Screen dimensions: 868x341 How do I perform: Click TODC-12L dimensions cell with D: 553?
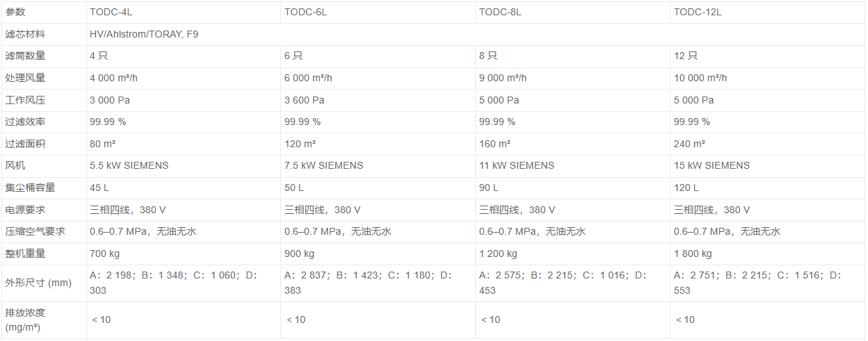coord(768,283)
